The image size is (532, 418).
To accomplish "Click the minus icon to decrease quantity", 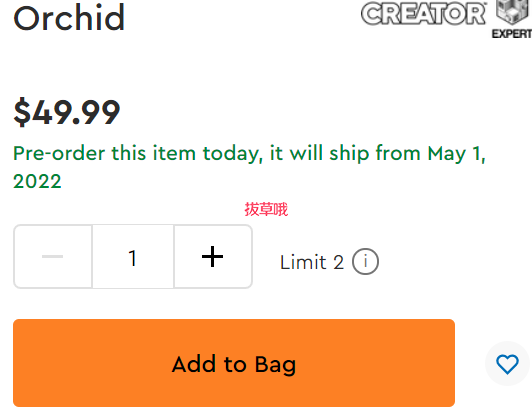I will coord(53,256).
